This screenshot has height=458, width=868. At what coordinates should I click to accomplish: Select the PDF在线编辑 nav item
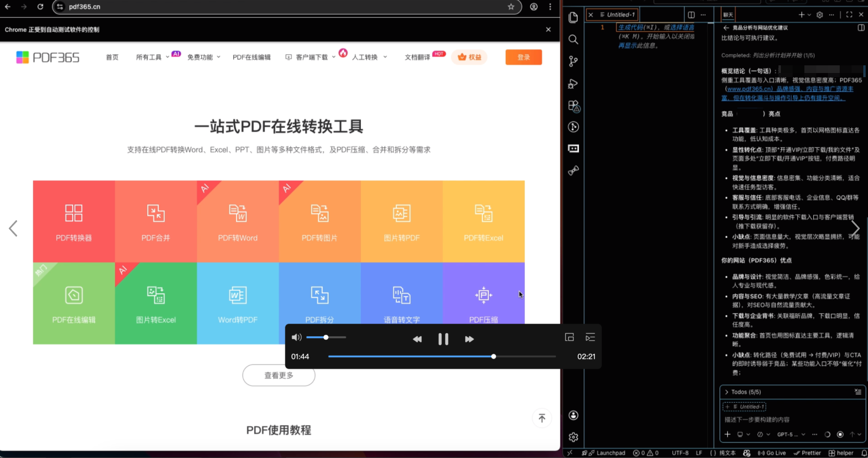coord(251,57)
